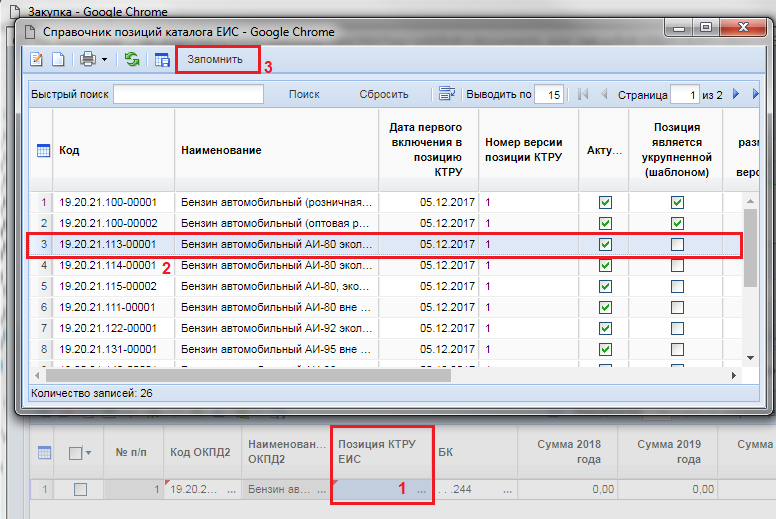
Task: Click the filter panel icon beside Сбросить
Action: point(446,94)
